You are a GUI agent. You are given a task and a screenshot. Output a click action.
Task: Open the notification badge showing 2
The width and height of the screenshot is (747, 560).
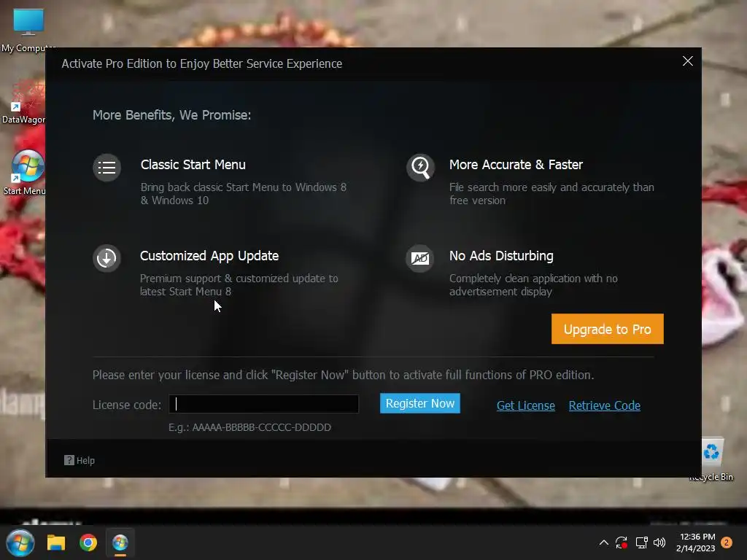click(x=727, y=542)
